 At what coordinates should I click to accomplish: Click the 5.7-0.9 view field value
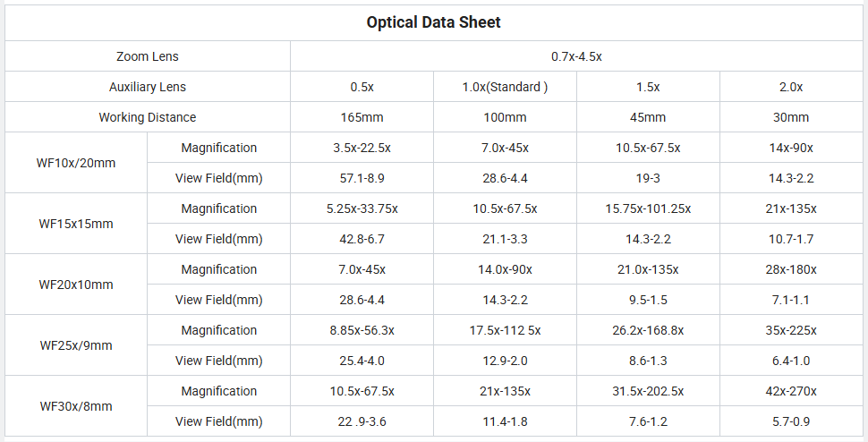tap(790, 421)
